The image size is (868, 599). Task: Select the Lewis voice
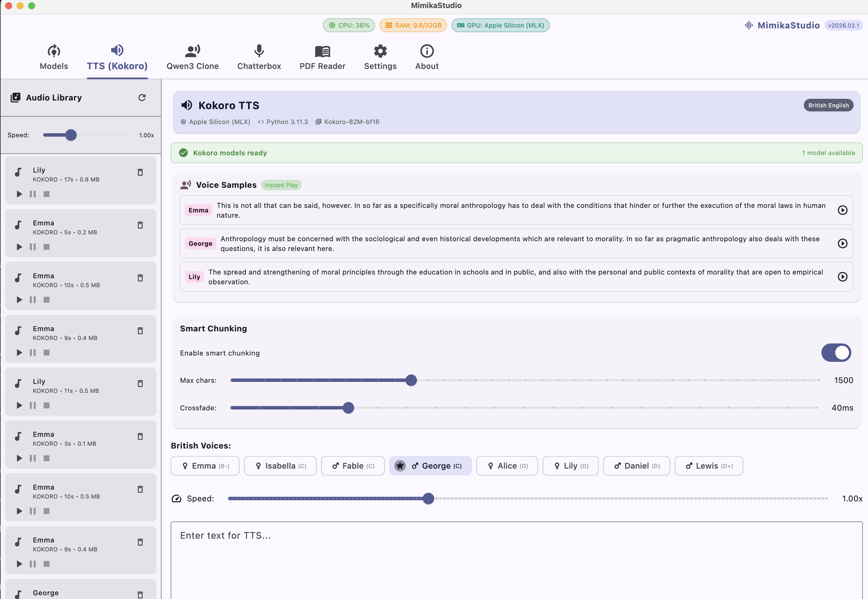(x=708, y=465)
